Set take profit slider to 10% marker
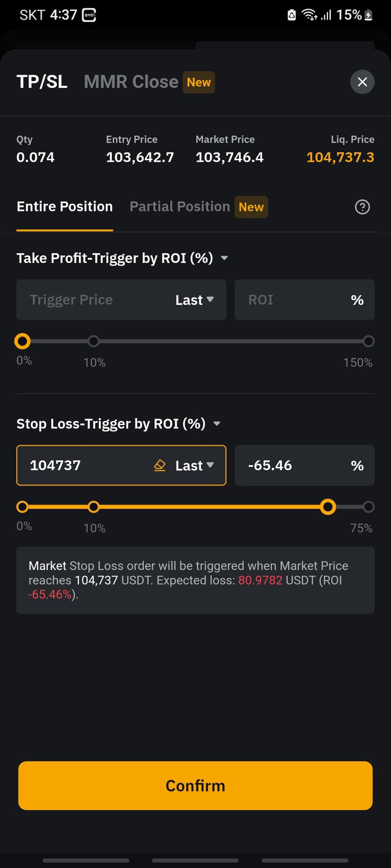The height and width of the screenshot is (868, 391). 93,341
